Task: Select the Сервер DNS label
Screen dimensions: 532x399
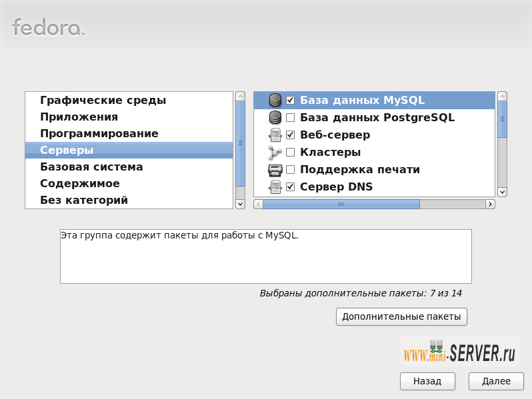Action: pyautogui.click(x=336, y=187)
